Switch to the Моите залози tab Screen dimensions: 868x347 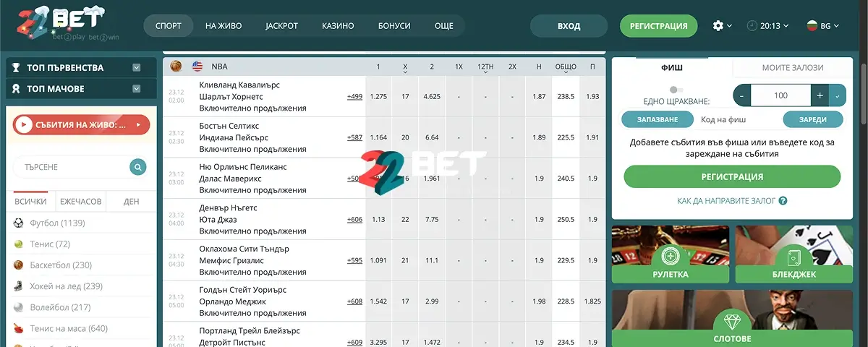[793, 67]
